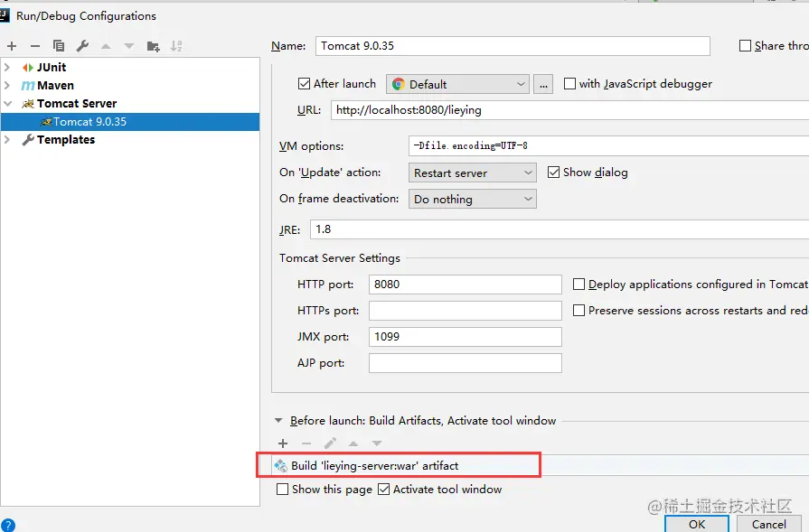The width and height of the screenshot is (809, 532).
Task: Move the before-launch task down
Action: (x=377, y=443)
